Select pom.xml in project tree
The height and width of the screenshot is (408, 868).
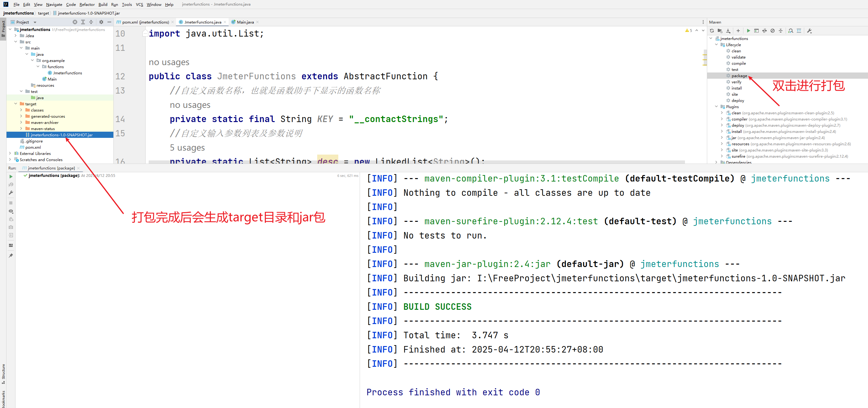coord(33,147)
